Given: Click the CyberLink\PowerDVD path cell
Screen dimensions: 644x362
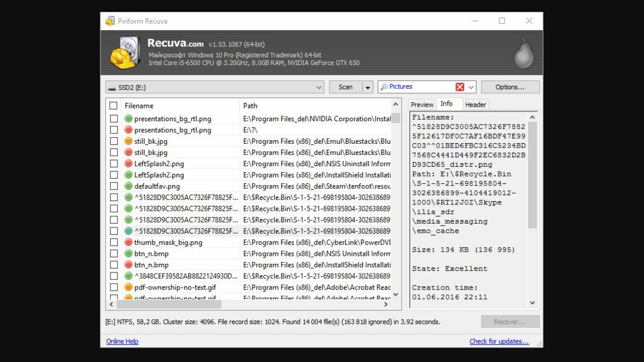Looking at the screenshot, I should [x=317, y=242].
